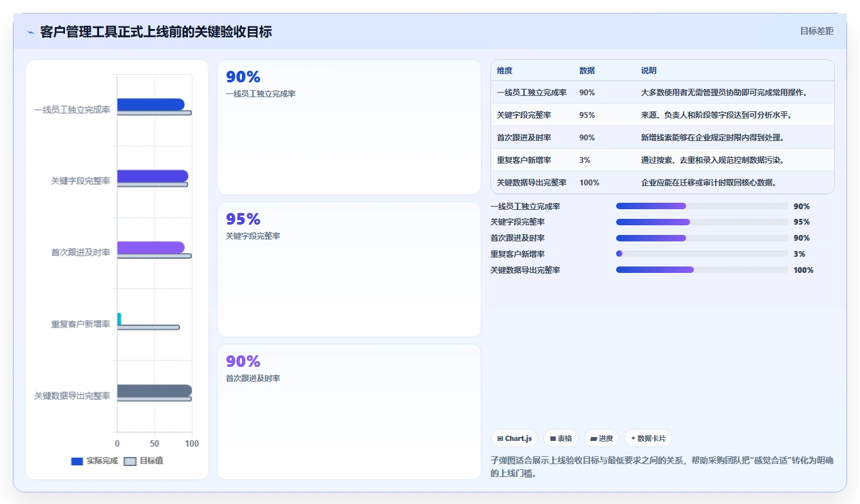Image resolution: width=860 pixels, height=504 pixels.
Task: Click the 关键数据导出完整率 label in the progress list
Action: click(525, 270)
